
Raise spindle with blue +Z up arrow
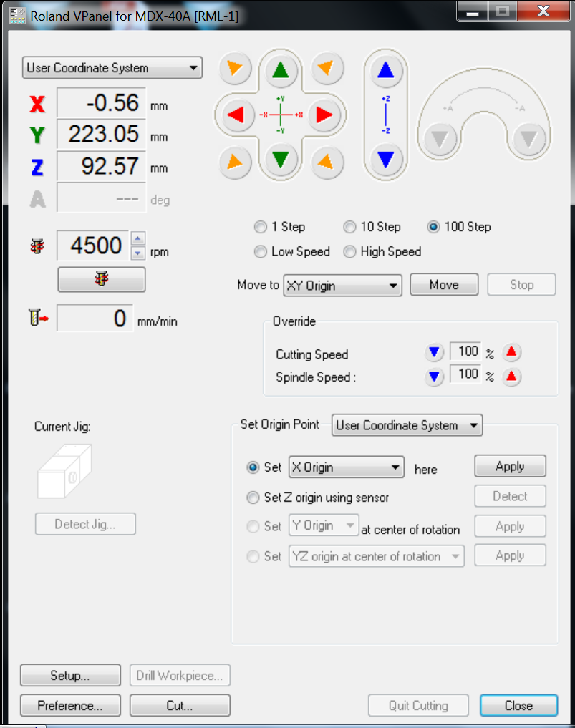coord(386,71)
